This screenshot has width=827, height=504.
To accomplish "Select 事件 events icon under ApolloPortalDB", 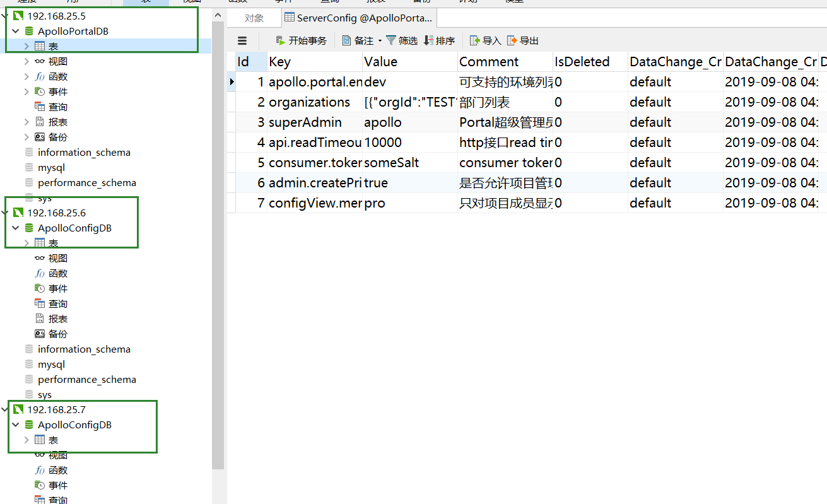I will 39,91.
